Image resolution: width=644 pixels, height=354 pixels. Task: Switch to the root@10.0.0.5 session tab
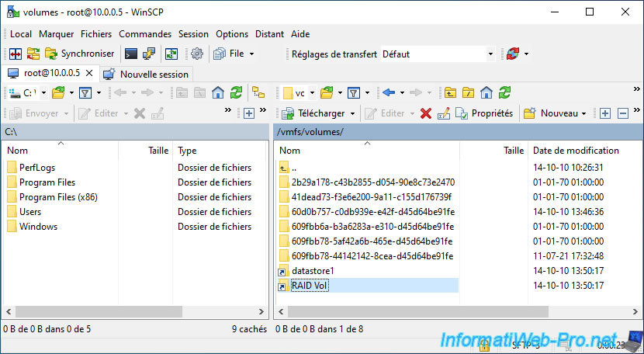[51, 74]
